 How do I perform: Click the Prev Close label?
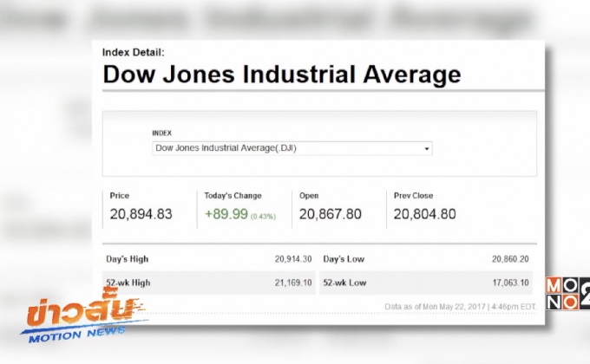tap(413, 196)
